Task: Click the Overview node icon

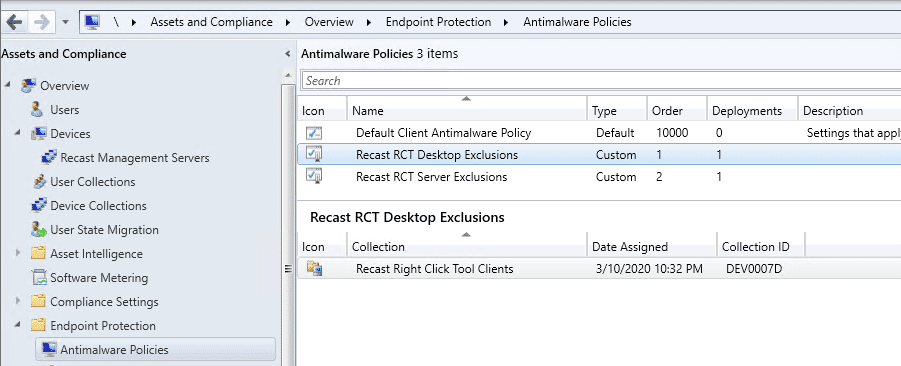Action: 28,86
